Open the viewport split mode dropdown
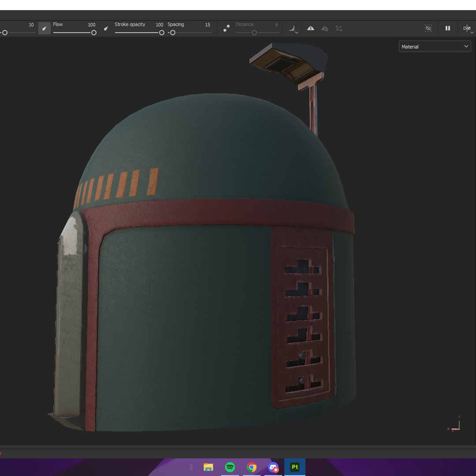Image resolution: width=476 pixels, height=476 pixels. (x=468, y=29)
